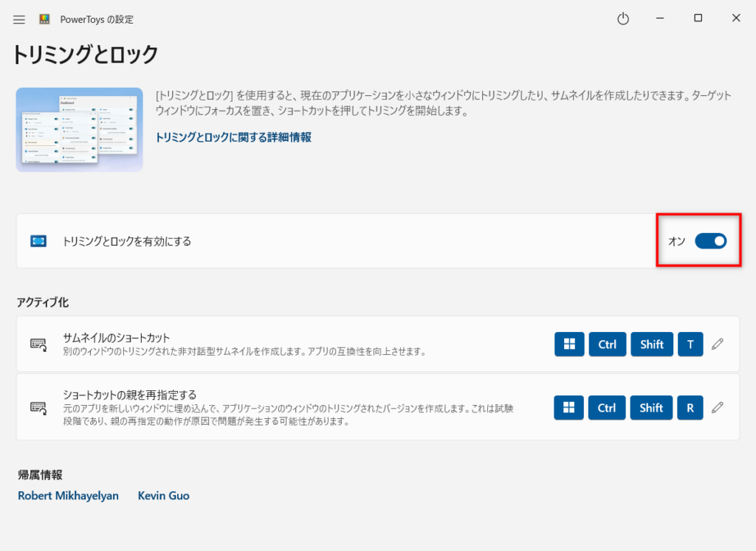Edit サムネイルのショートカット with pencil icon

(x=718, y=344)
